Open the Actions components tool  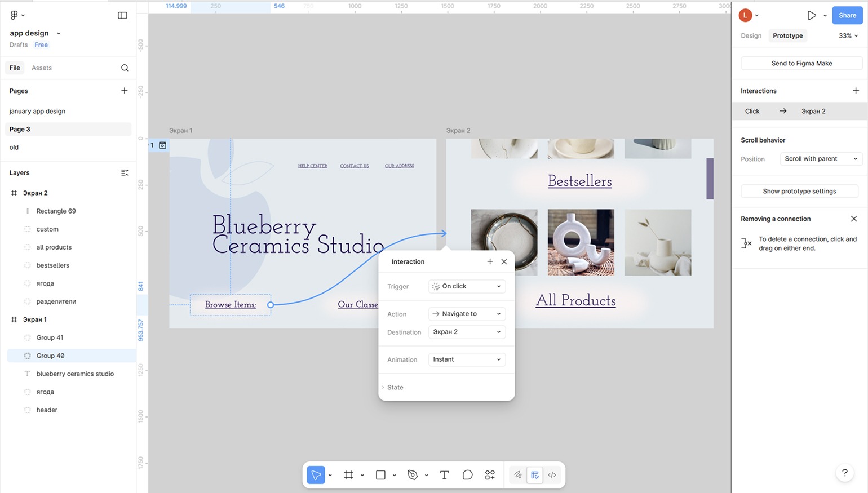(490, 475)
